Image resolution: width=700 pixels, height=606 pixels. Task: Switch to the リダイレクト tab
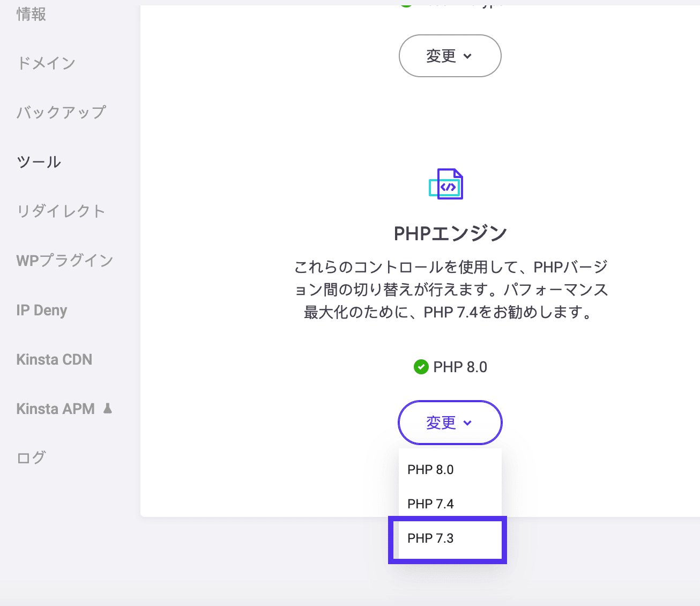[61, 211]
